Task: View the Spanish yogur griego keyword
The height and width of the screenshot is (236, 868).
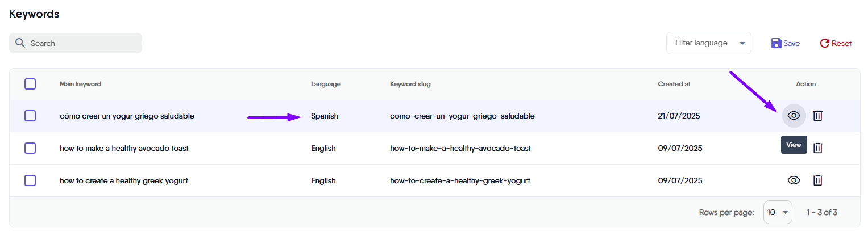Action: click(794, 116)
